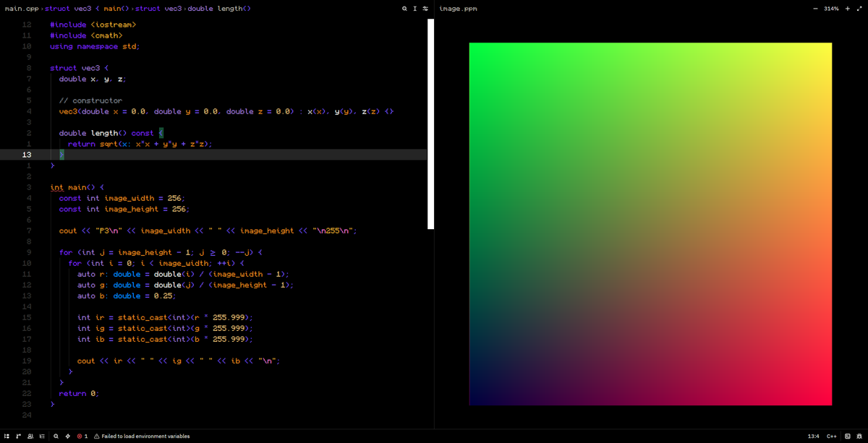The image size is (868, 443).
Task: Click 'struct vec3 {' declaration line
Action: pos(79,68)
